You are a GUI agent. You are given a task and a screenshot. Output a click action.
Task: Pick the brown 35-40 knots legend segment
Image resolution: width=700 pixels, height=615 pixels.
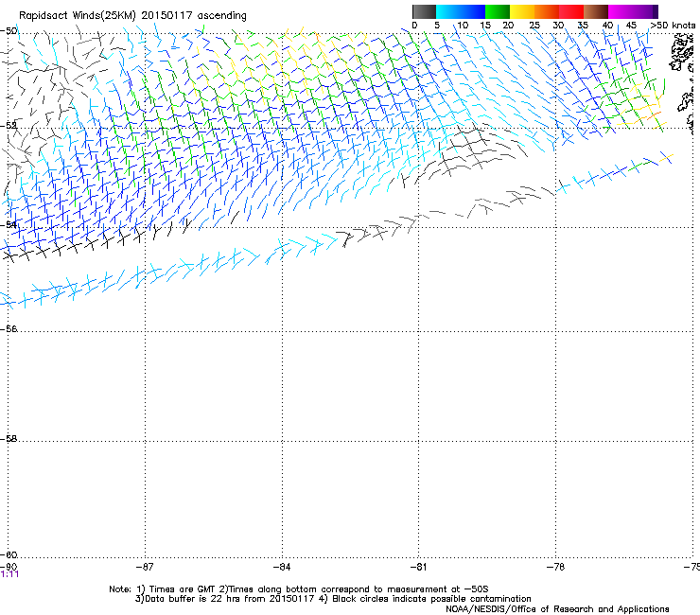point(596,11)
